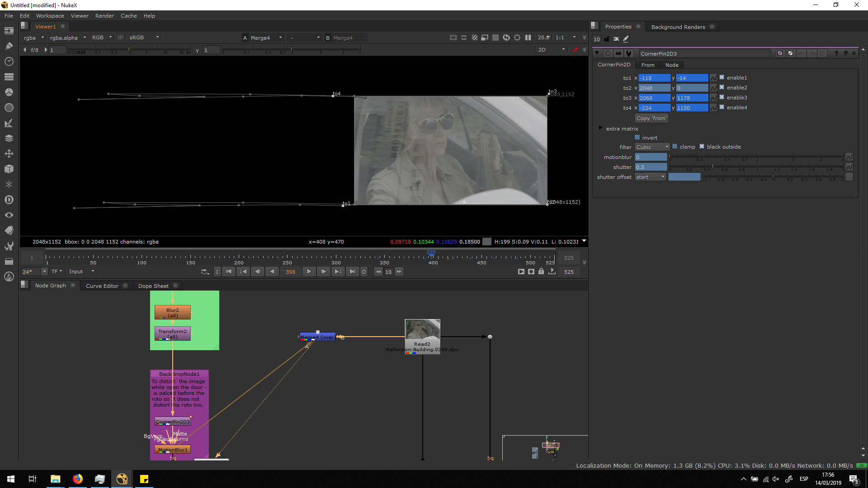Play the timeline forward
This screenshot has height=488, width=868.
(309, 272)
